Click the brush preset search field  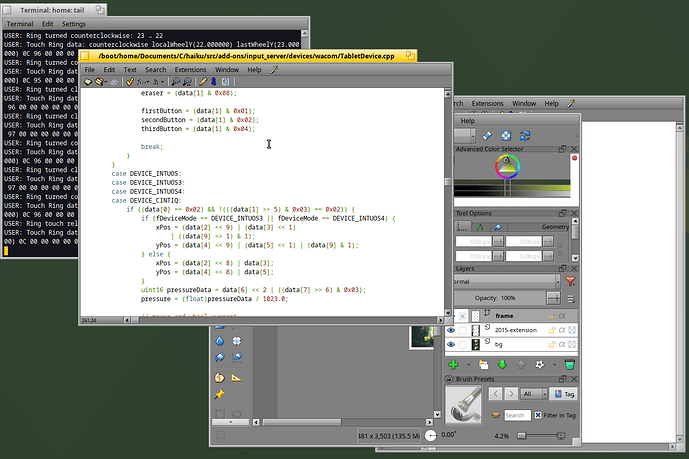(517, 415)
